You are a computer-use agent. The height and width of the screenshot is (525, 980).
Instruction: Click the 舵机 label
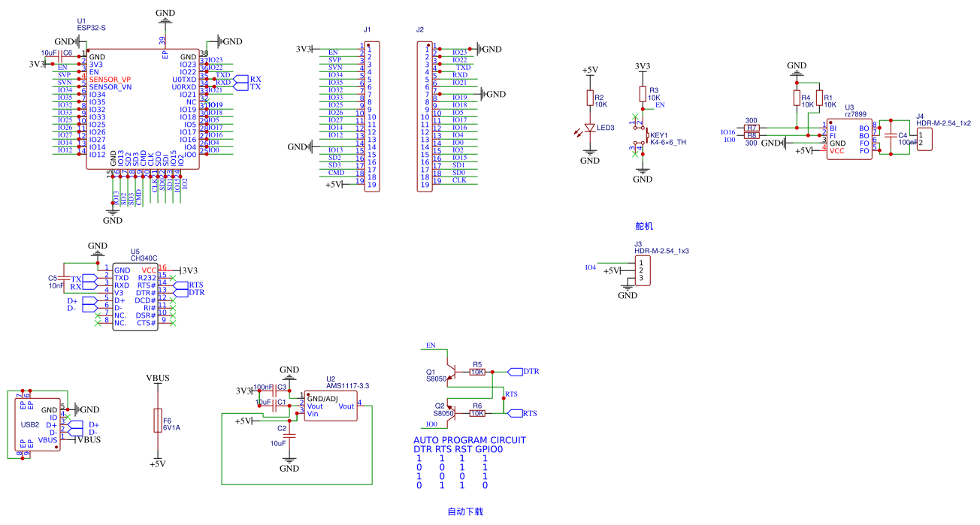645,226
